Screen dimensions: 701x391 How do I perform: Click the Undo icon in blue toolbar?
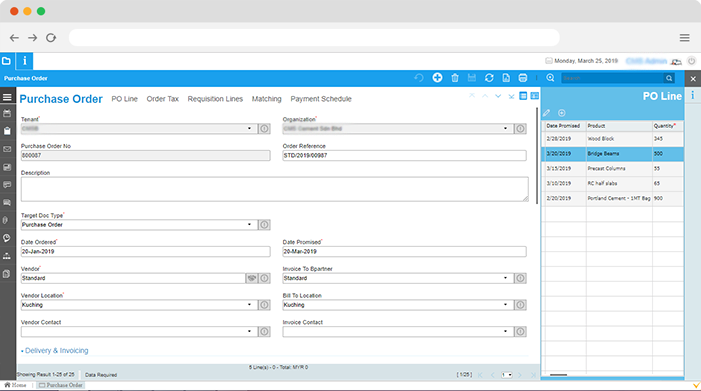click(x=419, y=78)
